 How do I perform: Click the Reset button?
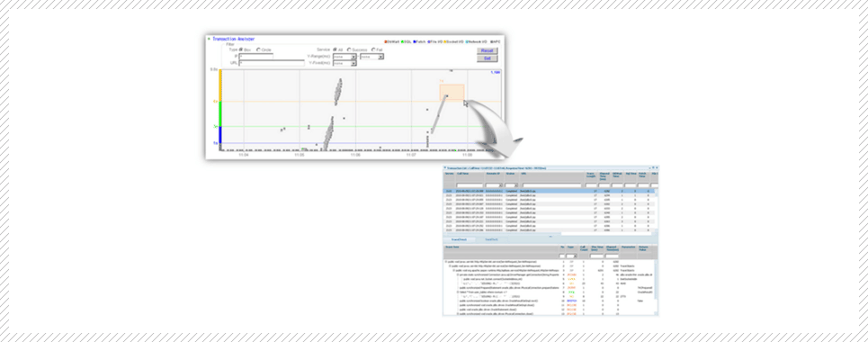click(488, 50)
